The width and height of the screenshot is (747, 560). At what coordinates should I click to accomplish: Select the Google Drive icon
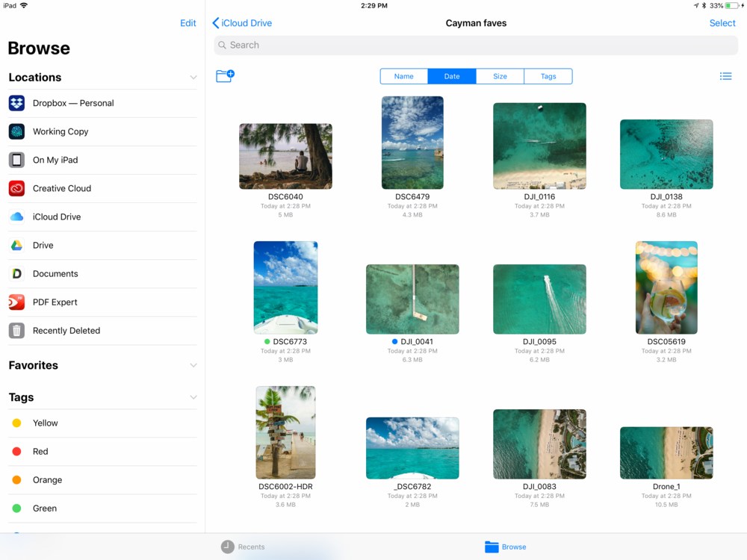click(x=16, y=245)
